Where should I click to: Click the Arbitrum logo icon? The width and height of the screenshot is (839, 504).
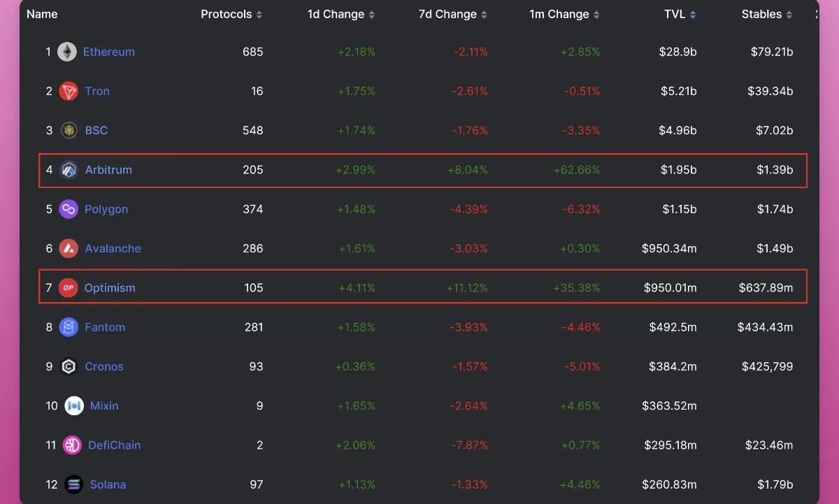point(69,170)
